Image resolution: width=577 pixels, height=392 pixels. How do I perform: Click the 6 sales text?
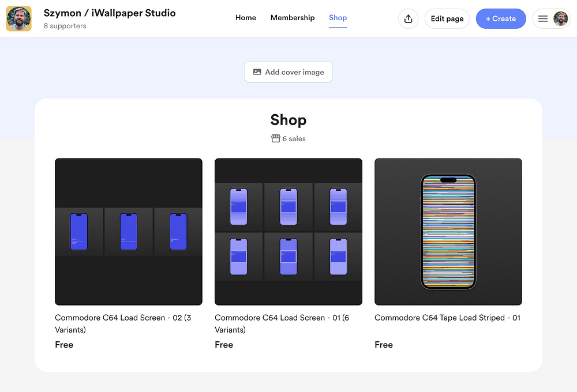(294, 138)
